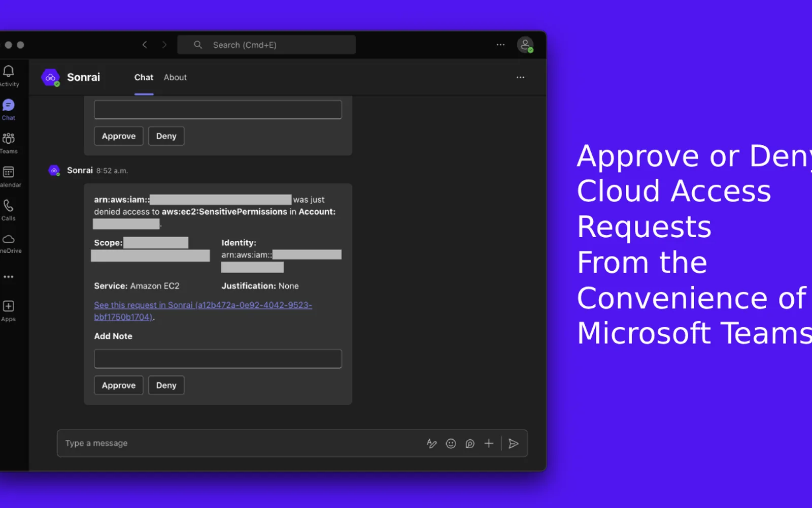Open the emoji picker
This screenshot has width=812, height=508.
(x=451, y=443)
